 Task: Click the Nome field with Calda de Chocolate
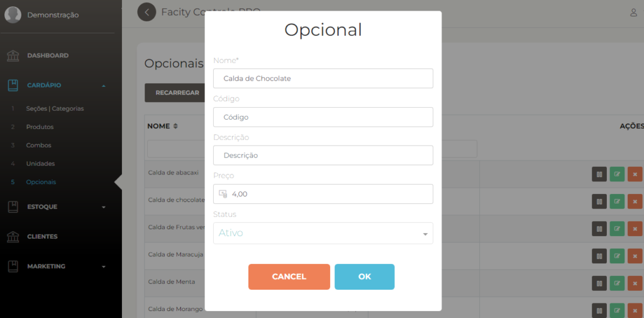tap(323, 78)
